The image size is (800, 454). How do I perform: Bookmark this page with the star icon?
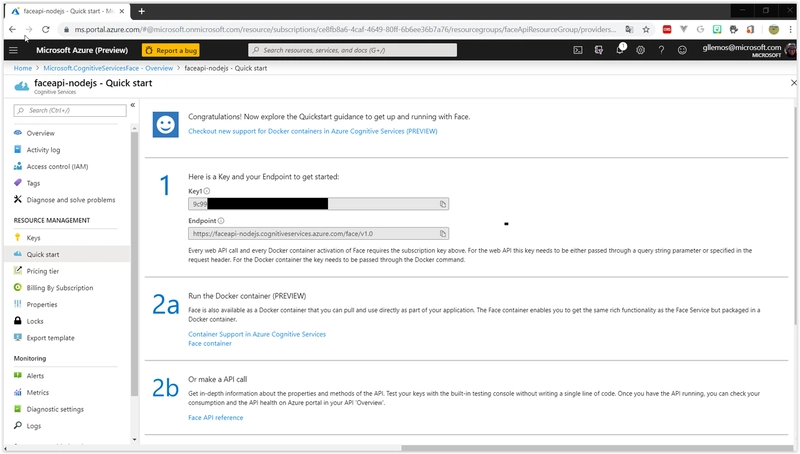tap(646, 30)
